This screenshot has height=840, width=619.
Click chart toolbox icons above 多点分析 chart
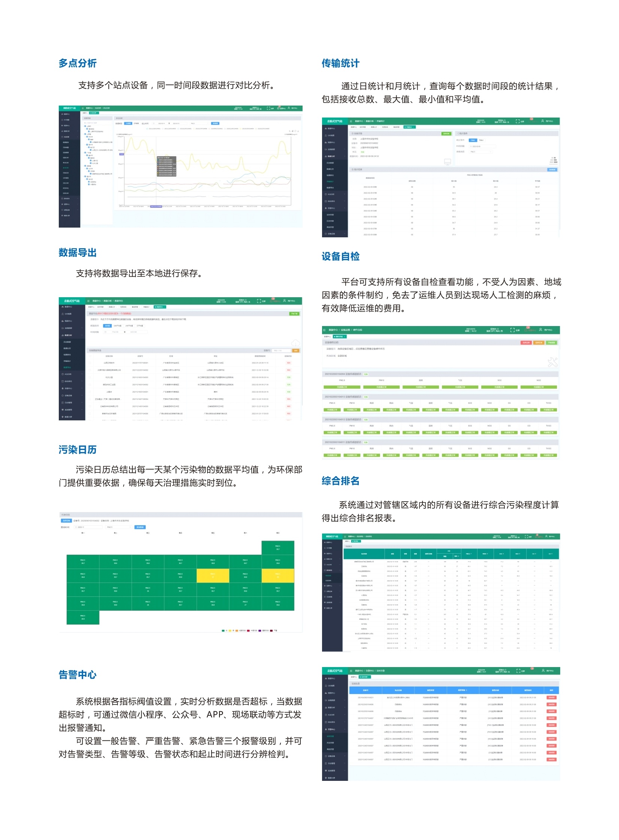point(294,131)
